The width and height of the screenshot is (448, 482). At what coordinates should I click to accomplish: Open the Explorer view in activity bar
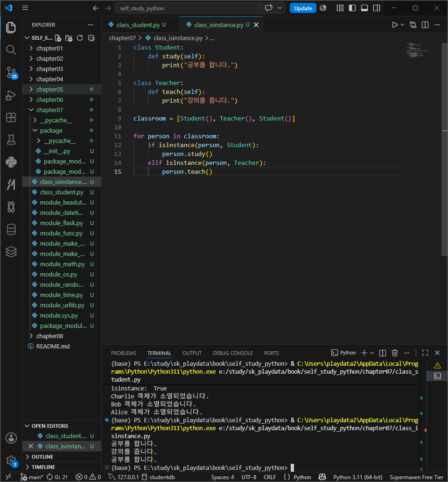click(11, 28)
